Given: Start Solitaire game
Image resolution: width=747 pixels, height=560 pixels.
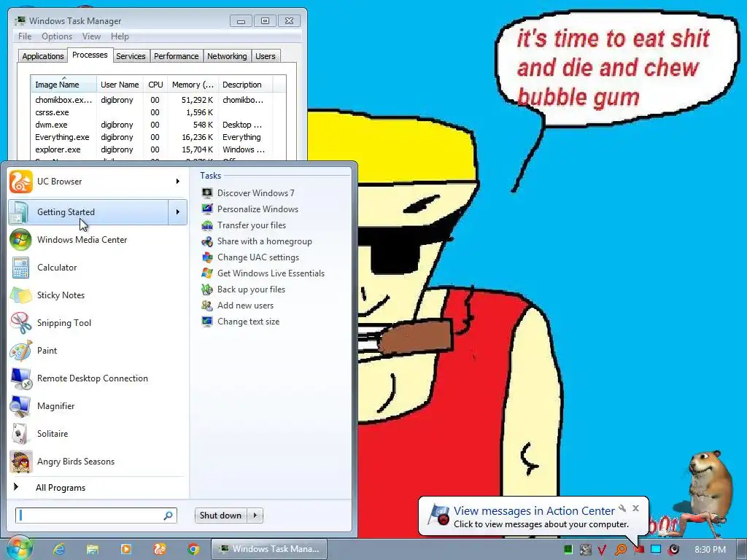Looking at the screenshot, I should point(97,433).
